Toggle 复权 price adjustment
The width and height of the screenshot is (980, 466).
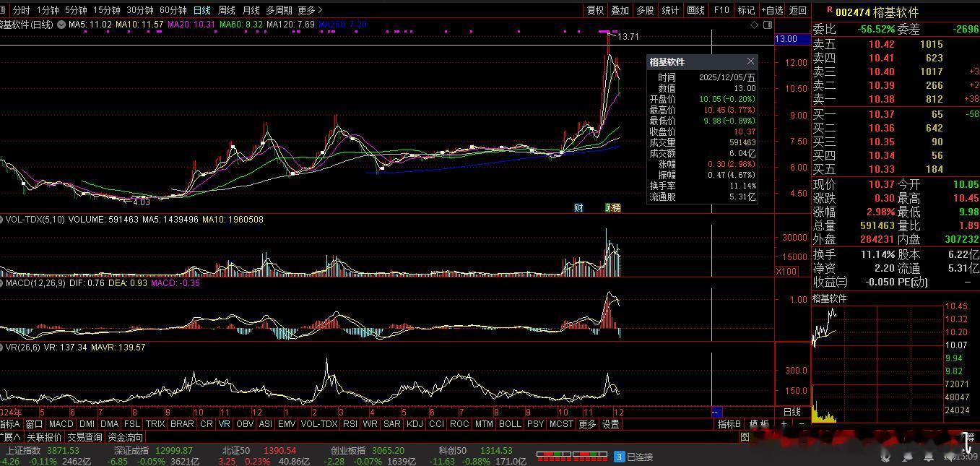[595, 10]
